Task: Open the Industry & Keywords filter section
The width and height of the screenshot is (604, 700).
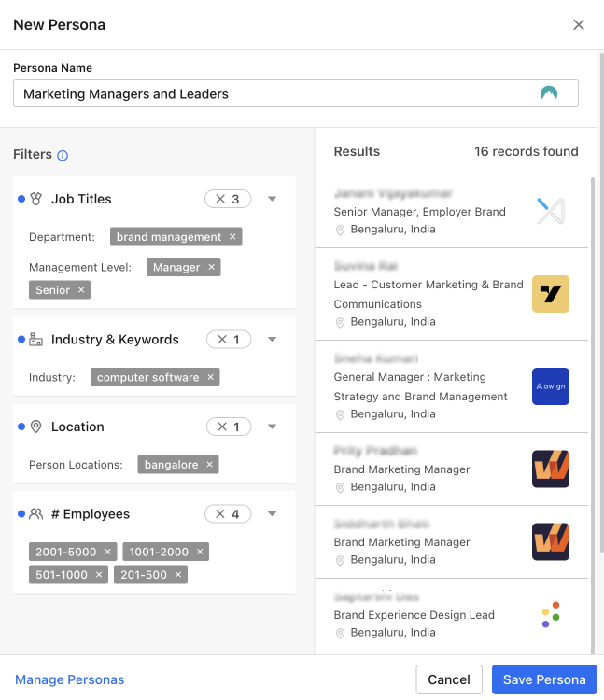Action: (x=115, y=340)
